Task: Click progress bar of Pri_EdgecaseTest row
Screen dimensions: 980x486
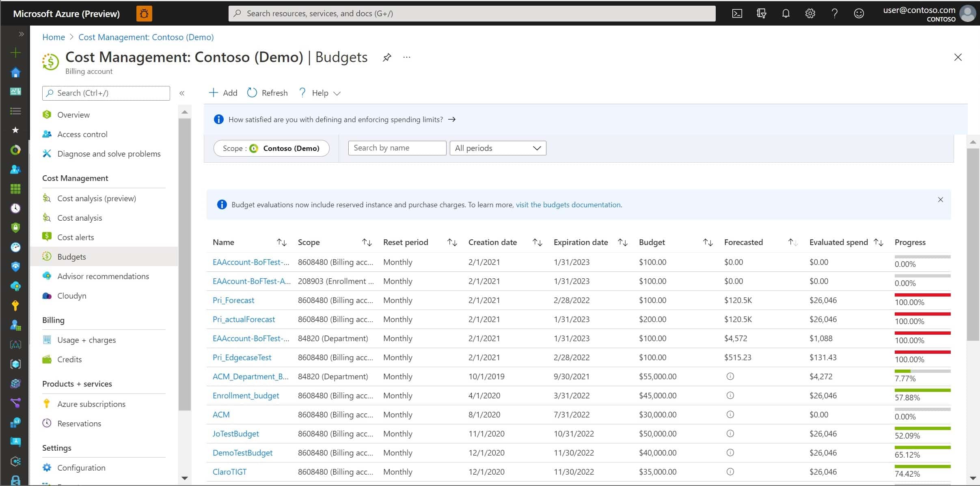Action: 922,352
